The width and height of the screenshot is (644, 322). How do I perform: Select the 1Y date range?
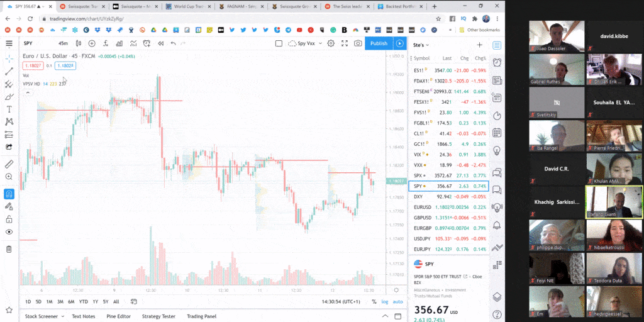tap(95, 302)
